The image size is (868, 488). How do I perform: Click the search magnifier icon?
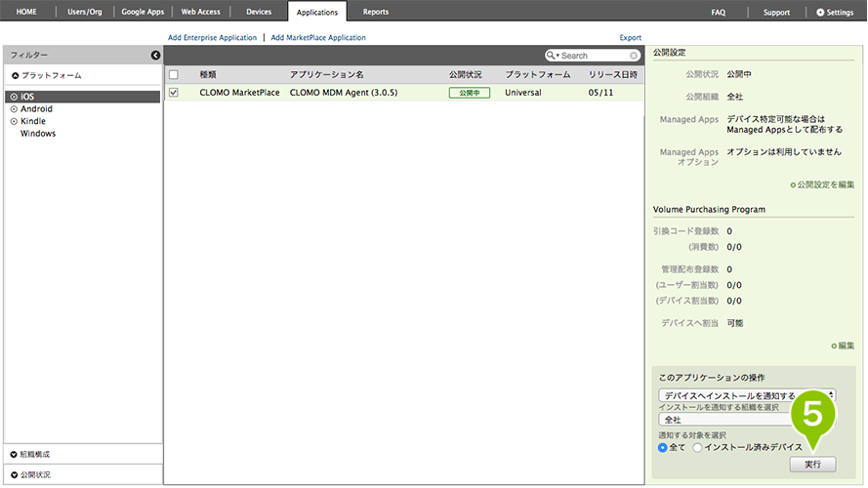tap(553, 56)
